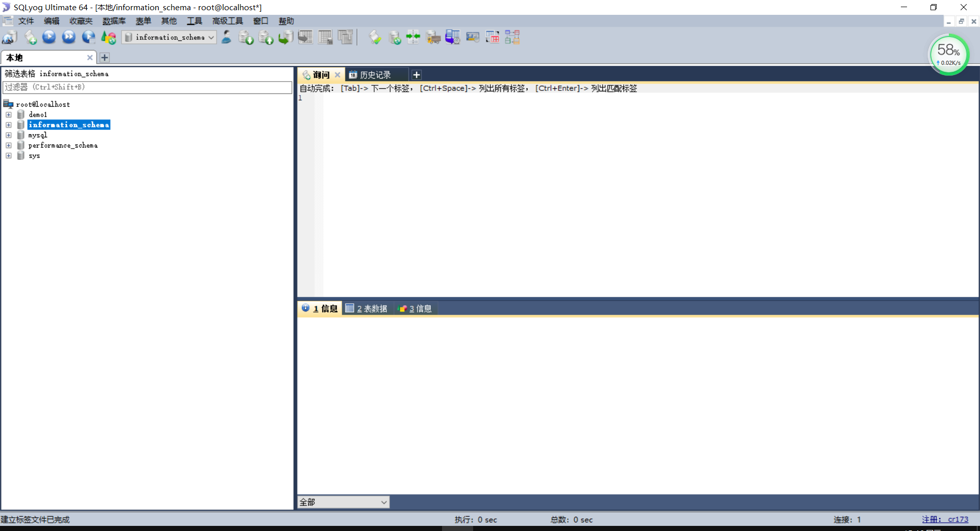The width and height of the screenshot is (980, 531).
Task: Select the 1 信息 result tab
Action: pyautogui.click(x=320, y=308)
